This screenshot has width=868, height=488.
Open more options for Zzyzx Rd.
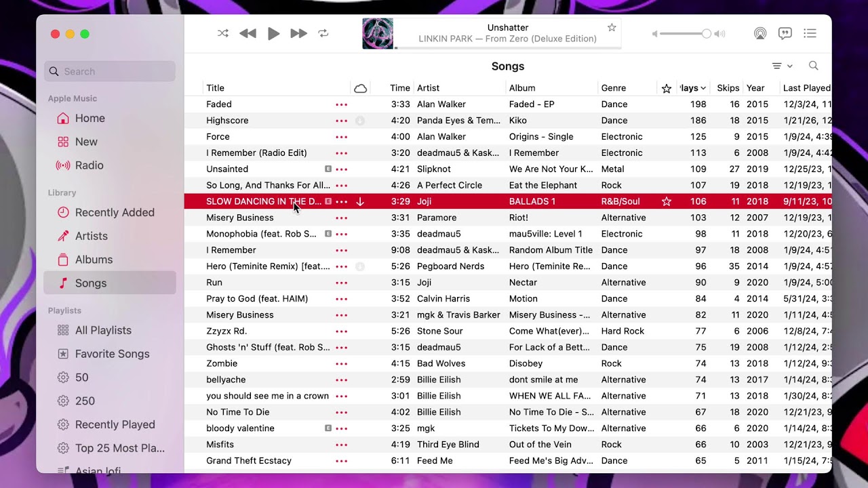pos(341,331)
